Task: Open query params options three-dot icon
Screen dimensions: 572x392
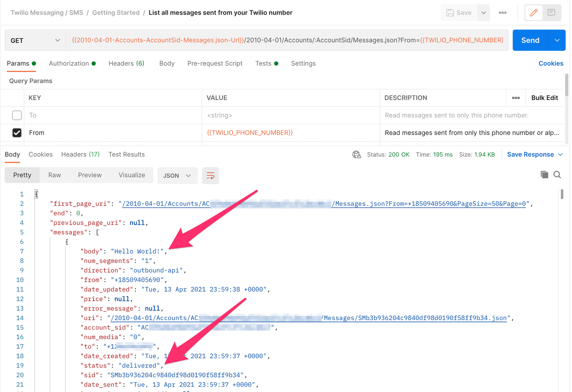Action: pyautogui.click(x=516, y=98)
